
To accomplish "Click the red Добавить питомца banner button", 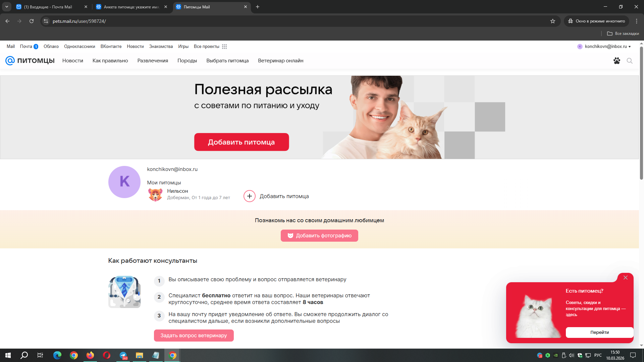I will (x=241, y=142).
